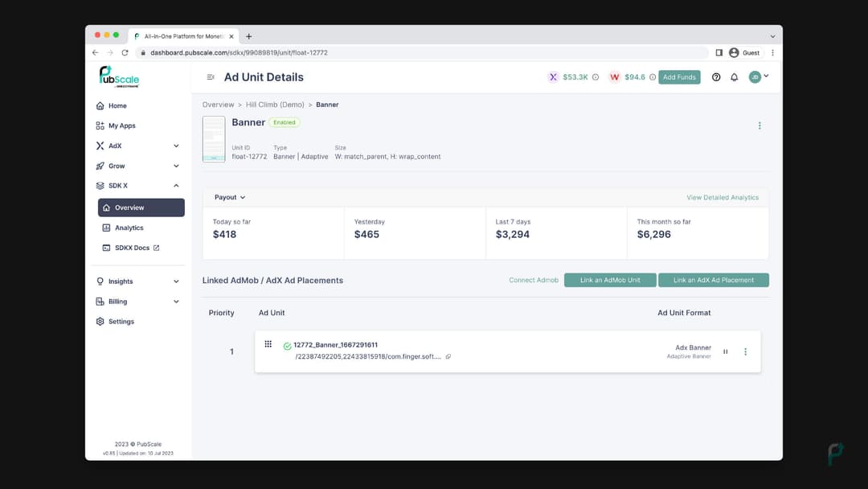
Task: Copy the ad placement path
Action: (x=448, y=356)
